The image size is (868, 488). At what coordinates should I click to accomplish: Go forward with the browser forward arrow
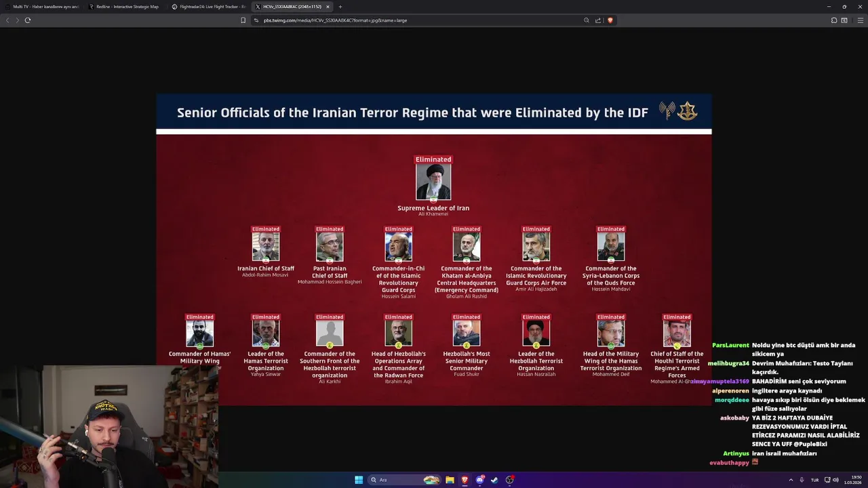[18, 20]
